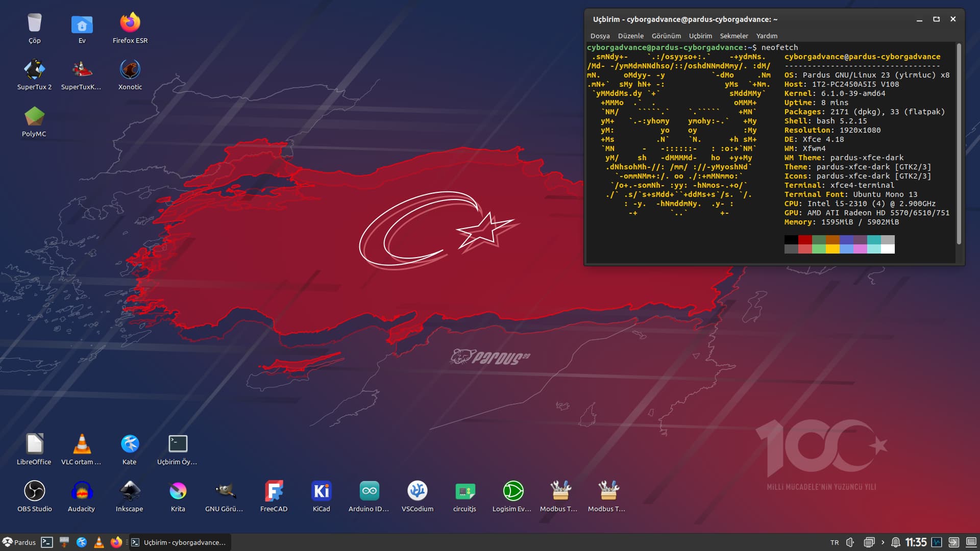Click the logout arrow icon in the panel

click(x=953, y=542)
